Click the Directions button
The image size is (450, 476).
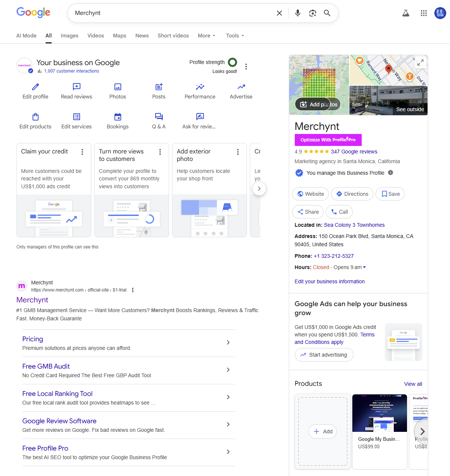pos(352,194)
